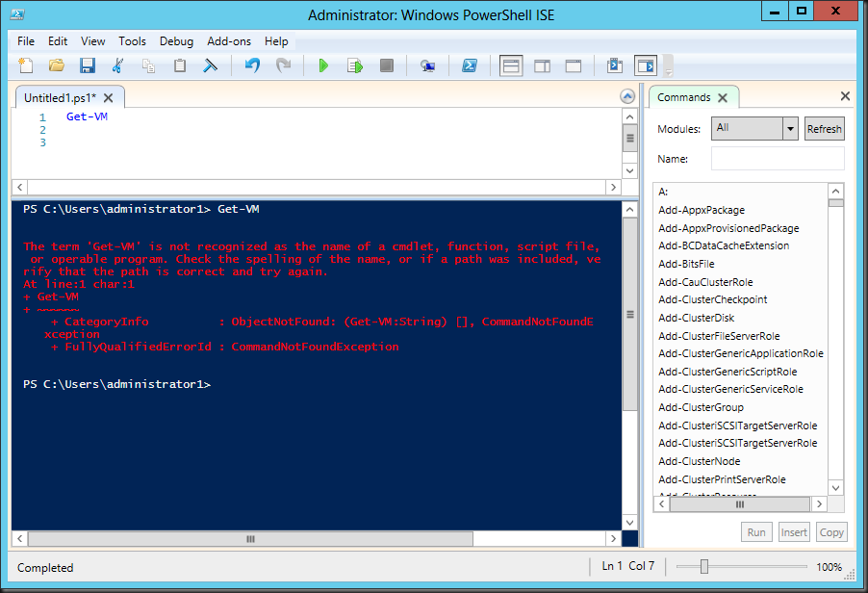Open the toolbar overflow options arrow

point(669,72)
